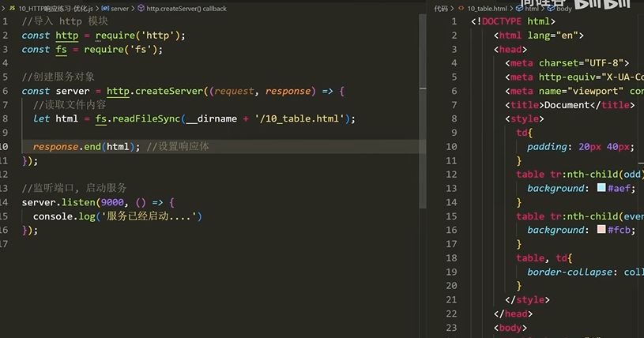Click the body element symbol icon
This screenshot has width=644, height=338.
[x=551, y=8]
